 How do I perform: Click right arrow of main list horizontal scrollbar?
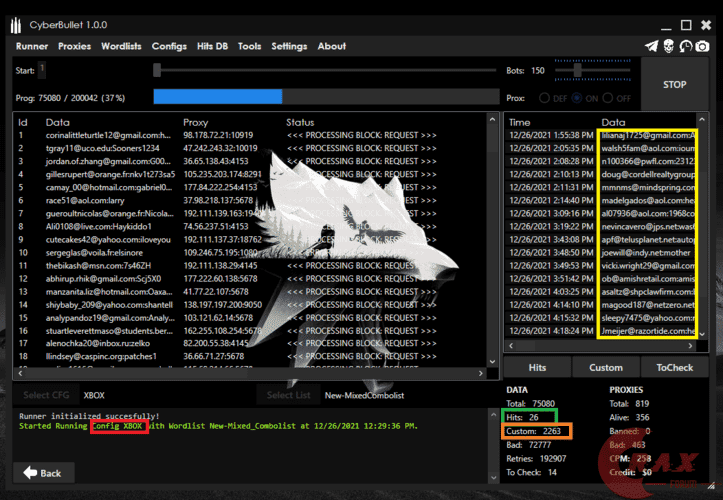[x=480, y=373]
